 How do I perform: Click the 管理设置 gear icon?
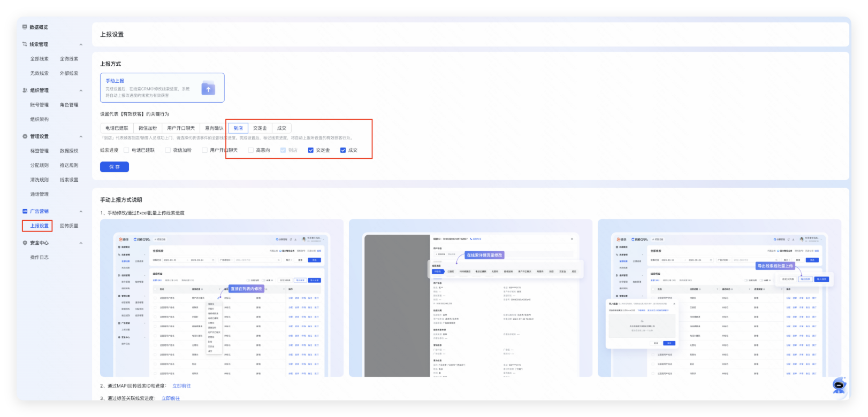pyautogui.click(x=25, y=136)
